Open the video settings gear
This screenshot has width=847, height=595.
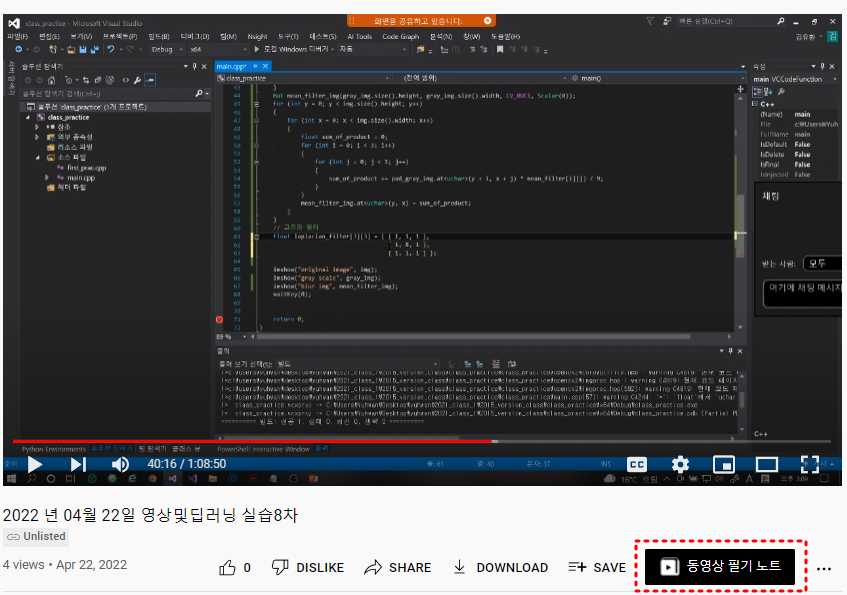680,464
